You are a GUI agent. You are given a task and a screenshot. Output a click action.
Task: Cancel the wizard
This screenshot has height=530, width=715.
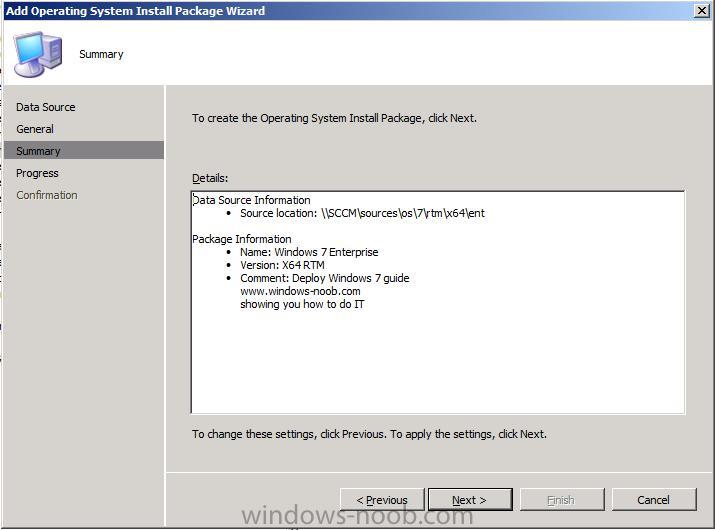pos(654,500)
